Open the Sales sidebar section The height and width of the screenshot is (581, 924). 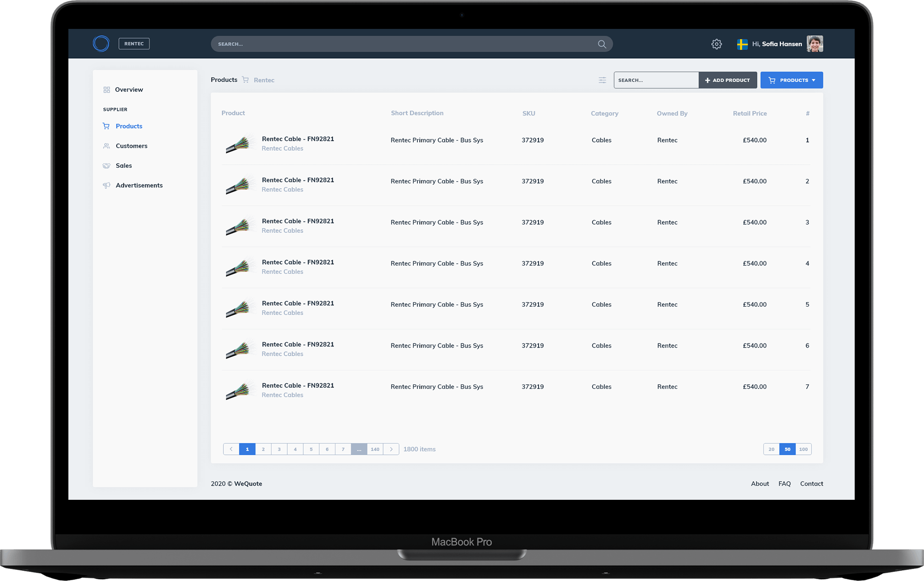123,166
